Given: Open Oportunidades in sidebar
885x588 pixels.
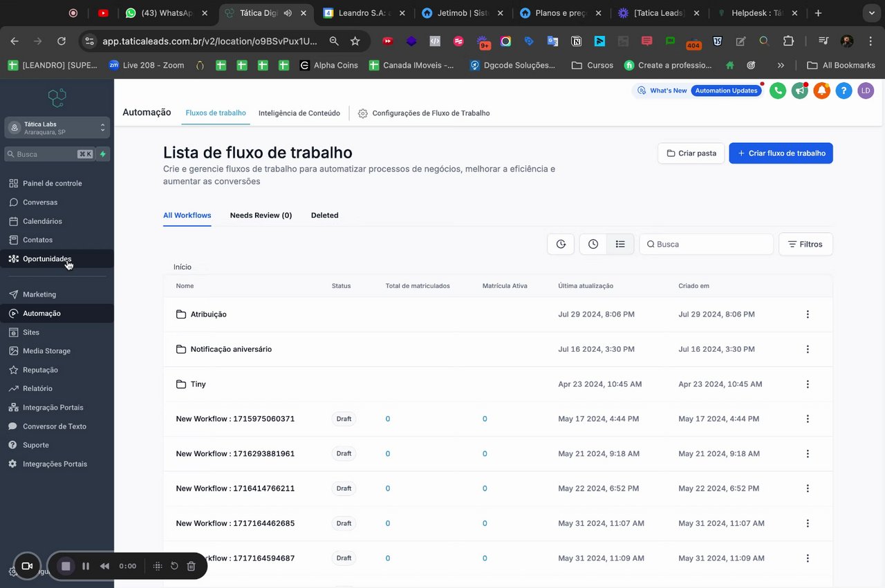Looking at the screenshot, I should [57, 258].
